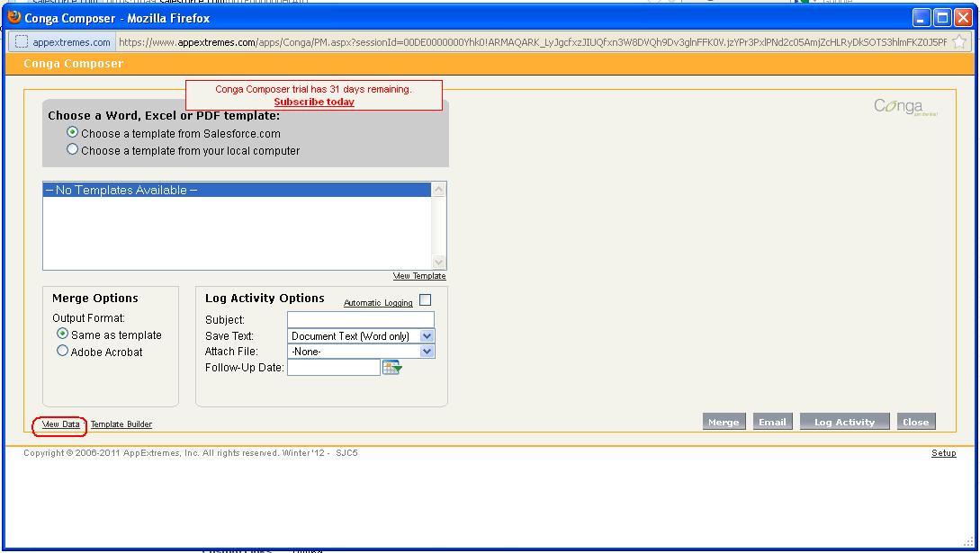Select template from your local computer
This screenshot has width=980, height=553.
tap(72, 148)
